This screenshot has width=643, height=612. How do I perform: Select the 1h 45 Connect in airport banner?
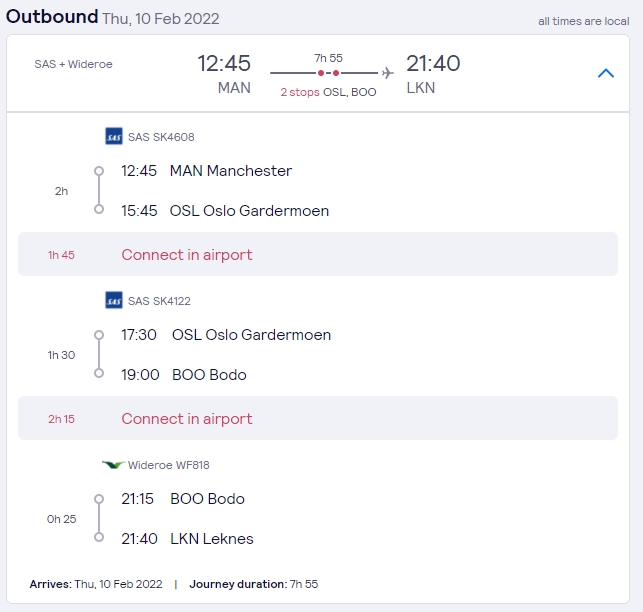point(317,255)
